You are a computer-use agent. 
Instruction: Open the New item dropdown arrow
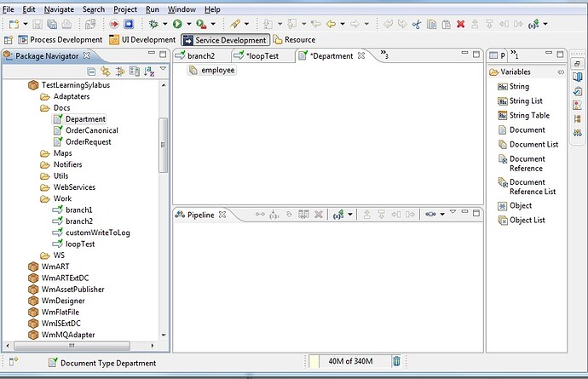[x=26, y=24]
